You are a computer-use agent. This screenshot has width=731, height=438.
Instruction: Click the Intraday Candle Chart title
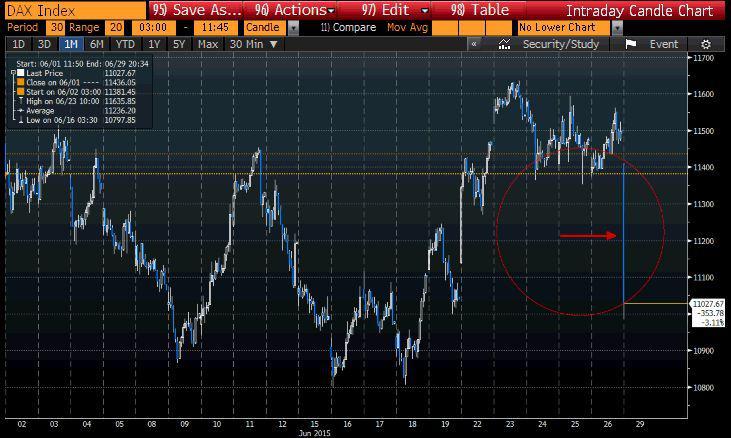(639, 10)
